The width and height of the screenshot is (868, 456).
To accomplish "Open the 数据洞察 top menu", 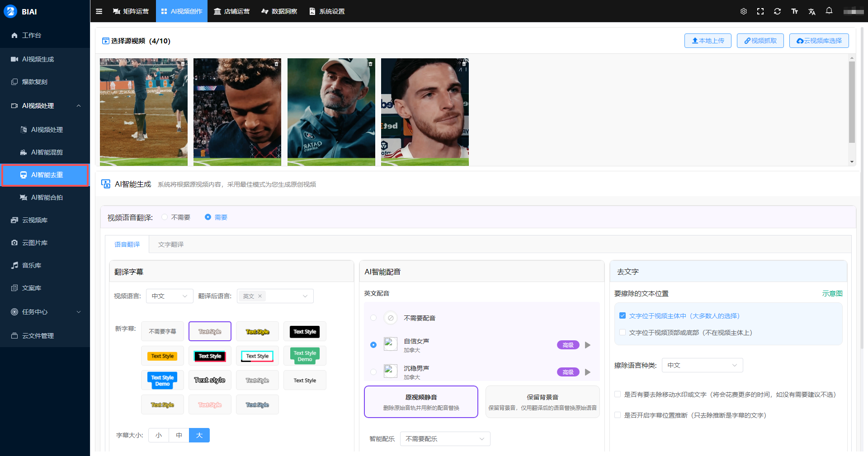I will (x=279, y=11).
